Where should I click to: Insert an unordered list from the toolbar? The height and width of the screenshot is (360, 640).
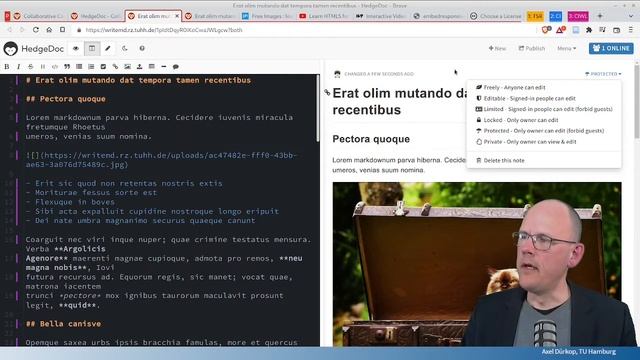(79, 67)
